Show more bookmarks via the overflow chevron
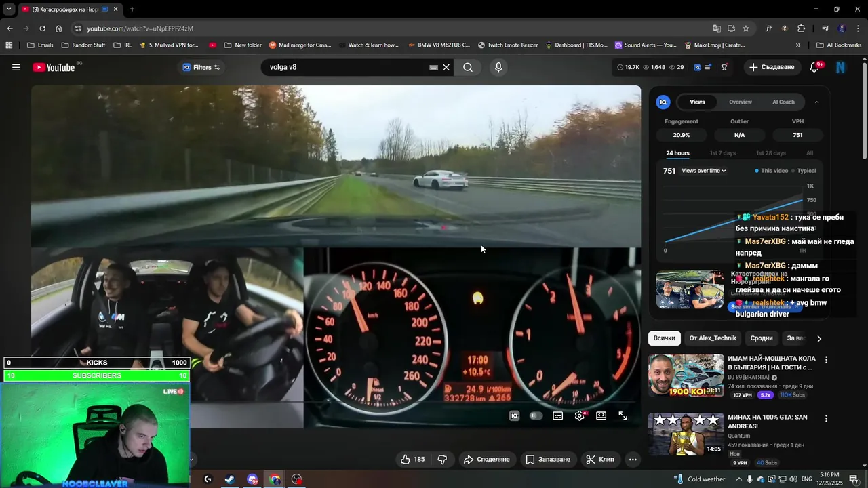 (798, 45)
